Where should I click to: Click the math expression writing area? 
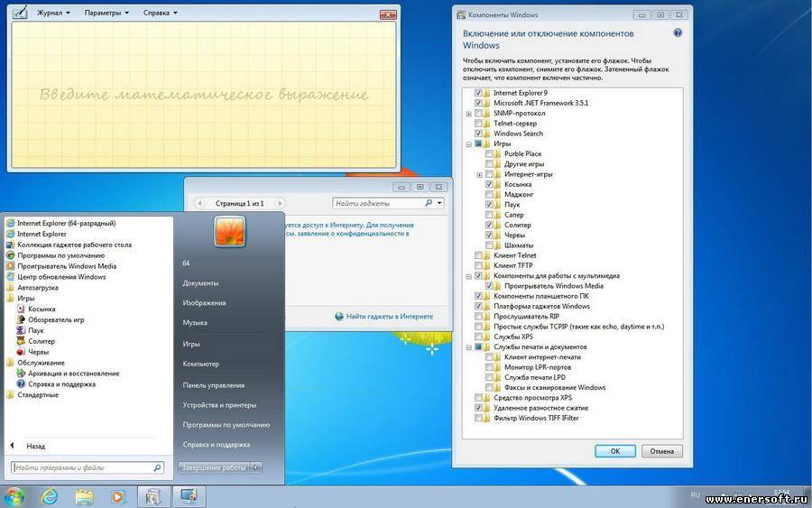tap(204, 95)
